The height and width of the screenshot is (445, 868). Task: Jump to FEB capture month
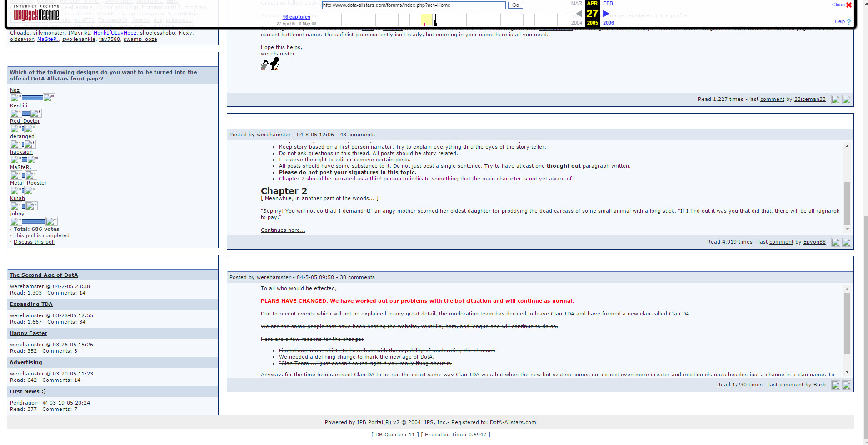click(x=608, y=3)
